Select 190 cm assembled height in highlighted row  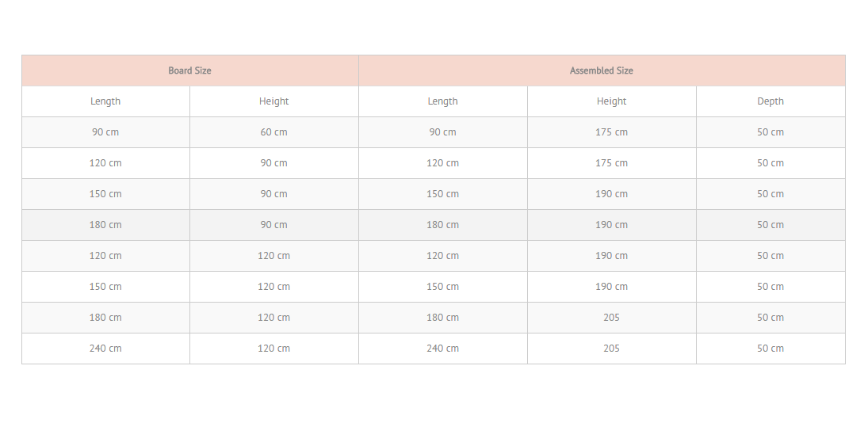pyautogui.click(x=612, y=225)
